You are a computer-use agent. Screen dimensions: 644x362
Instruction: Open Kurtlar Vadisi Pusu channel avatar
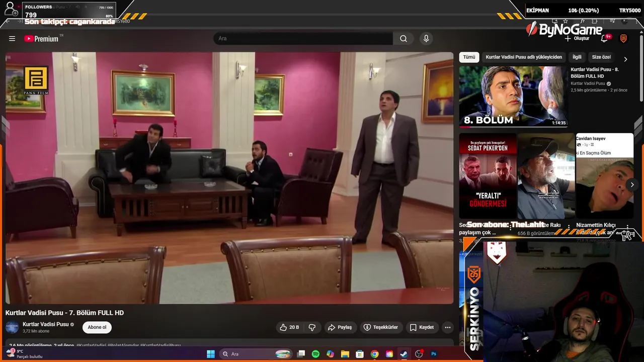click(x=12, y=327)
